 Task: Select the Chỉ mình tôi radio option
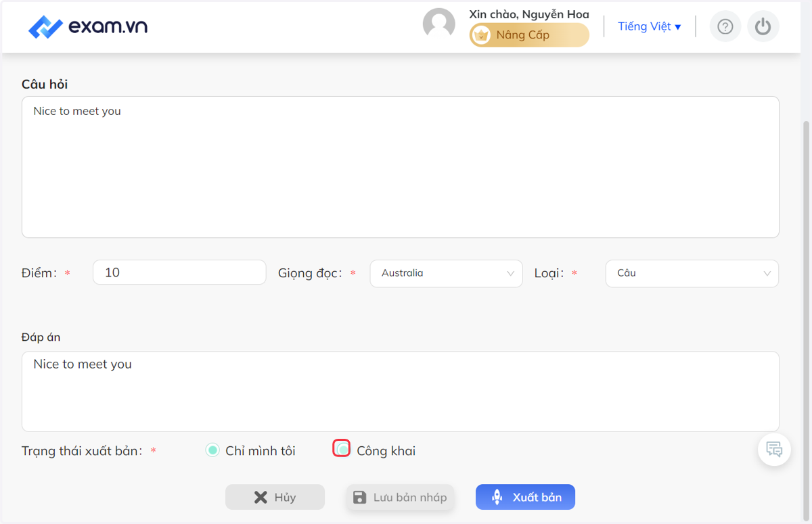[212, 450]
